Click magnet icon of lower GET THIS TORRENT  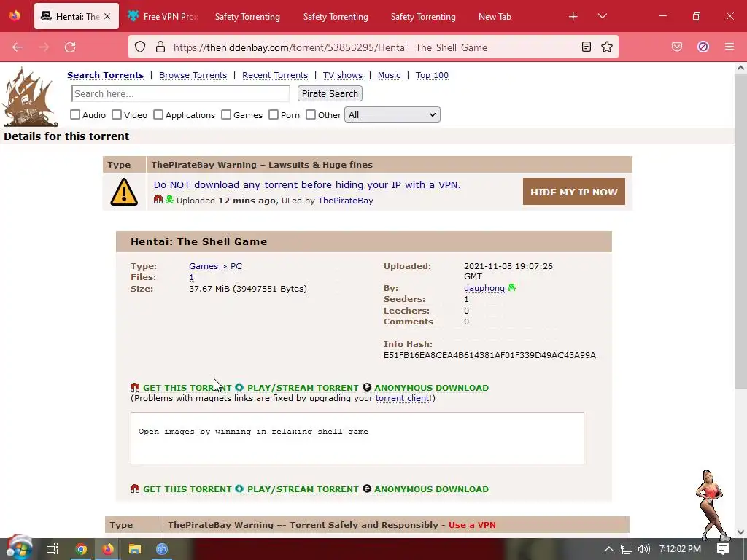point(135,489)
